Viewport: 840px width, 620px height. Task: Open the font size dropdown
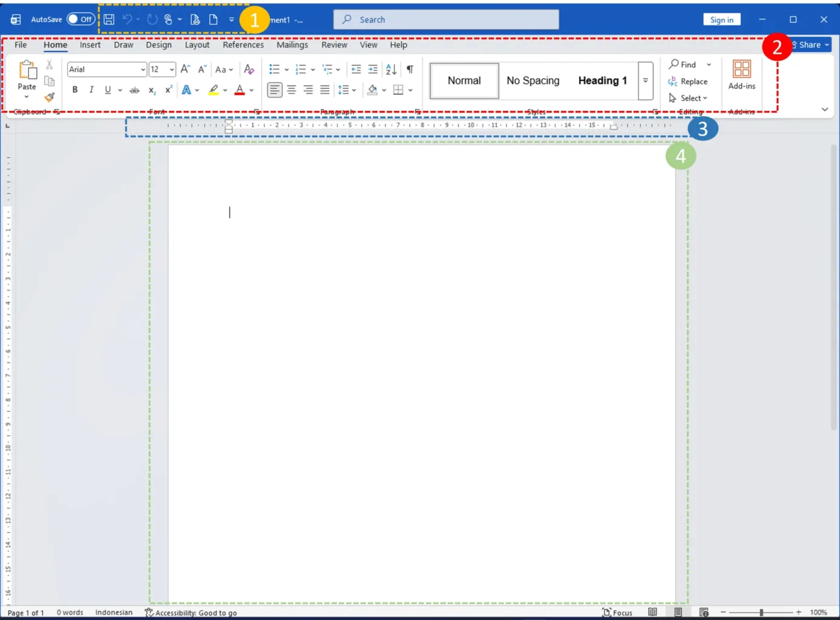click(172, 70)
